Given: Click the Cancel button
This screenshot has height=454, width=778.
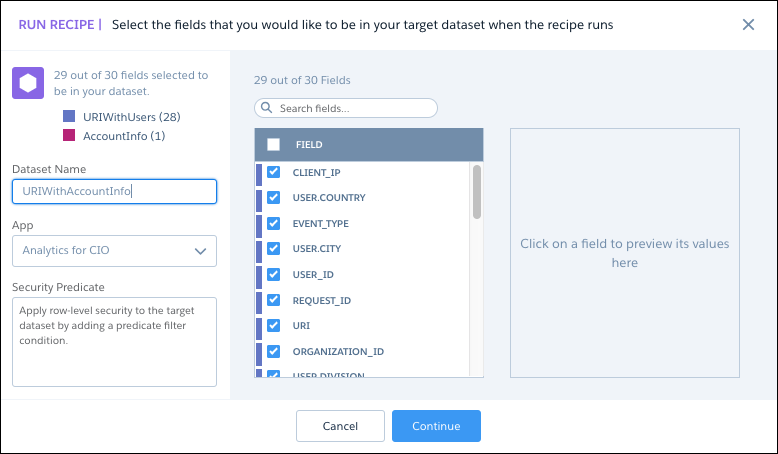Looking at the screenshot, I should (340, 426).
